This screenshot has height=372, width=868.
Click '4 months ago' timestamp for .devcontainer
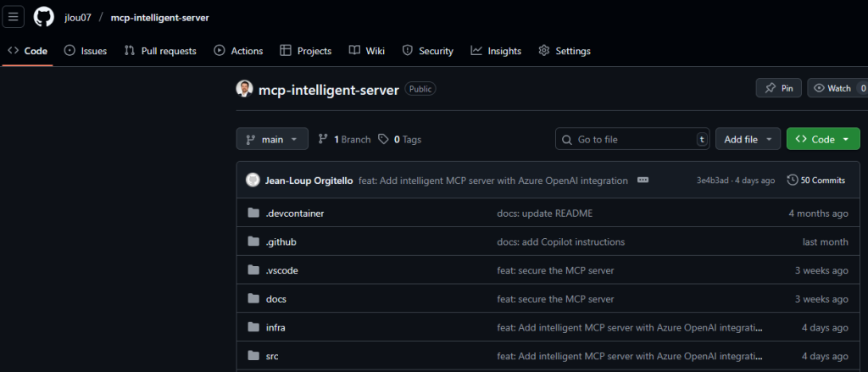point(818,214)
